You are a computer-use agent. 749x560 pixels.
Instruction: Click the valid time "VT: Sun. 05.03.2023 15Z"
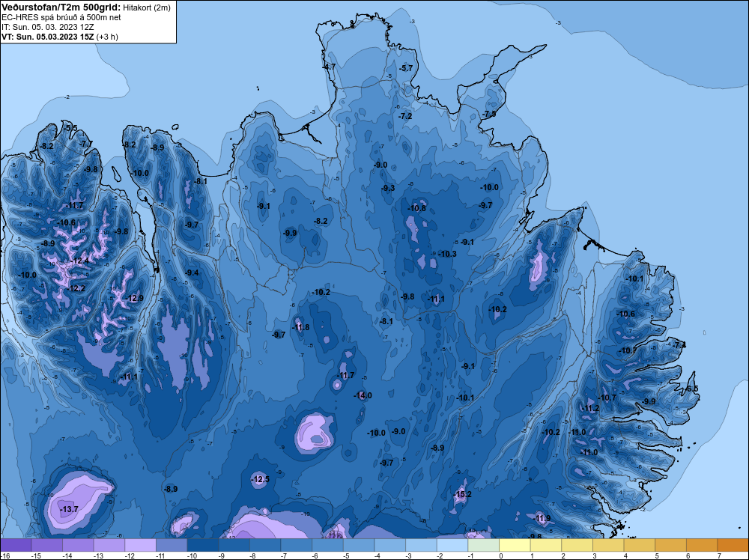coord(48,37)
